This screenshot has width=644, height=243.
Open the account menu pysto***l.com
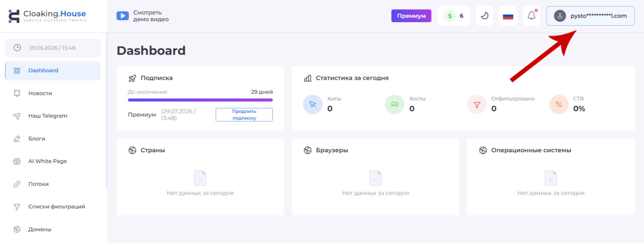591,16
